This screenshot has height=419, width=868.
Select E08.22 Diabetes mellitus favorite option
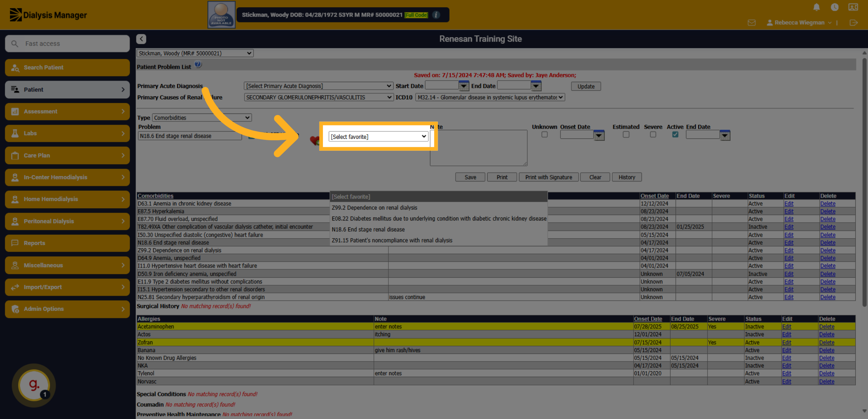click(438, 219)
